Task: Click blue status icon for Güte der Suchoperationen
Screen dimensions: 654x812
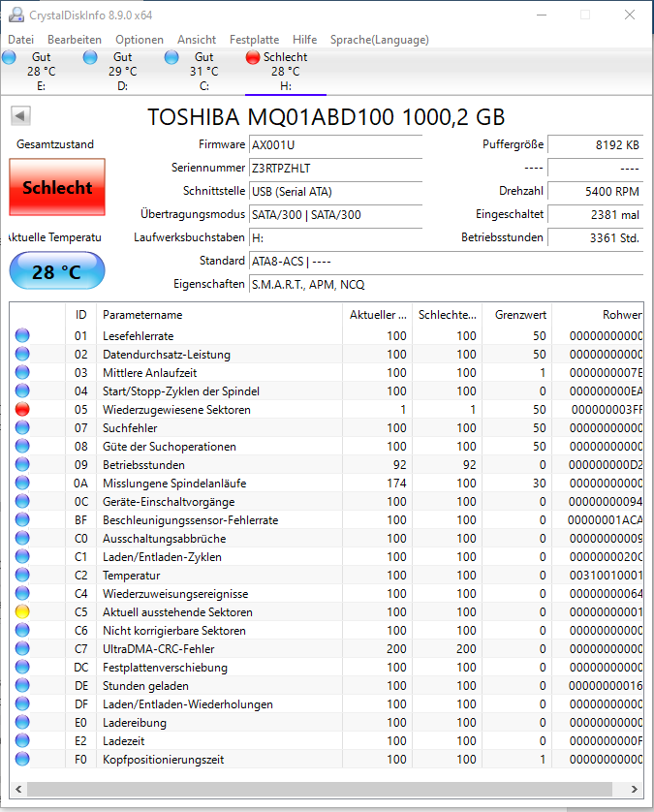Action: pyautogui.click(x=22, y=447)
